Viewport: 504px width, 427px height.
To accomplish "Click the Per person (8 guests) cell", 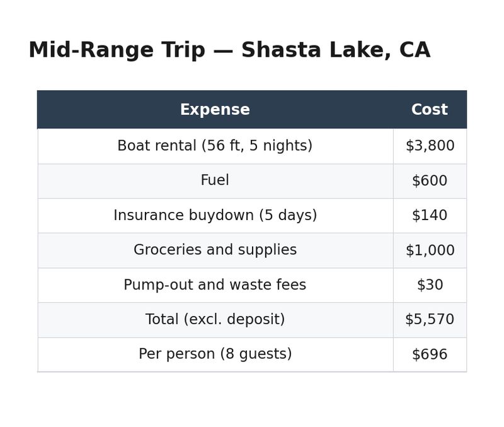I will point(215,354).
